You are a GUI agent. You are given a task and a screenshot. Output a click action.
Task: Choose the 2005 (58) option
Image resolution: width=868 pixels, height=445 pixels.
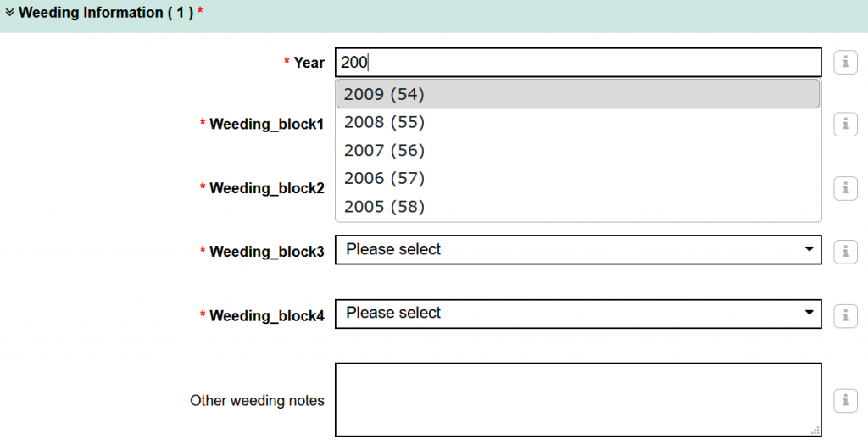tap(578, 207)
